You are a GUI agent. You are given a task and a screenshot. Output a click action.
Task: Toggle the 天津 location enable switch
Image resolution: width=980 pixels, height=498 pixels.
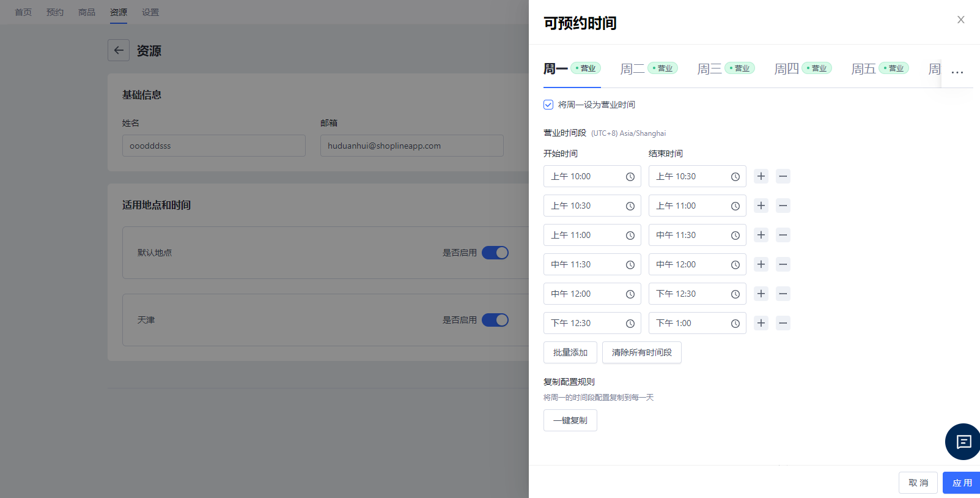pyautogui.click(x=495, y=320)
